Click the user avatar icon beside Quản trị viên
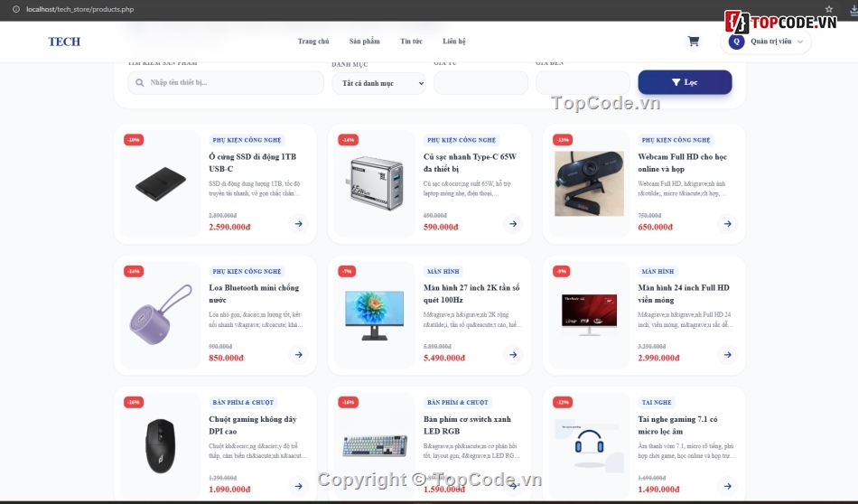Screen dimensions: 858x504 [736, 41]
